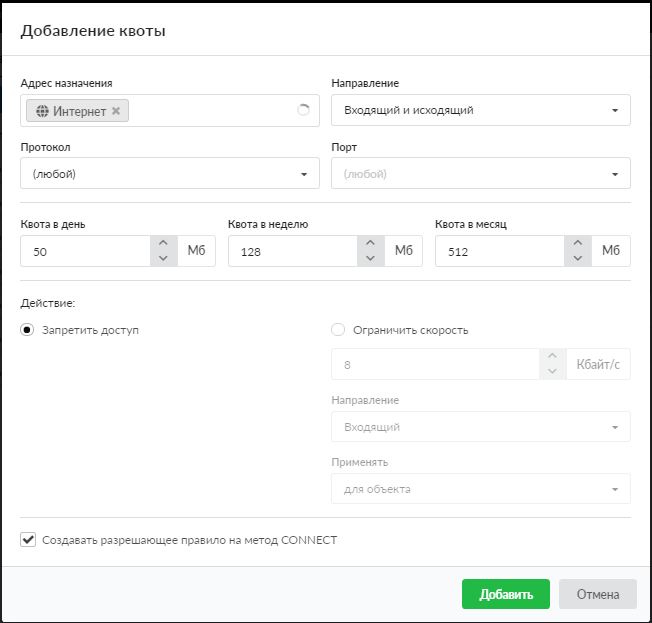Screen dimensions: 652x623
Task: Decrease weekly quota with down arrow
Action: [x=370, y=258]
